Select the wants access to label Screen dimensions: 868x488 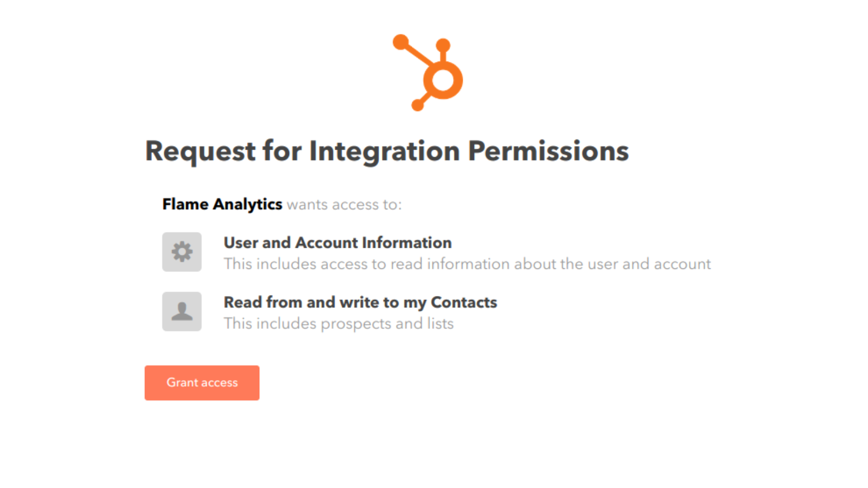point(345,204)
